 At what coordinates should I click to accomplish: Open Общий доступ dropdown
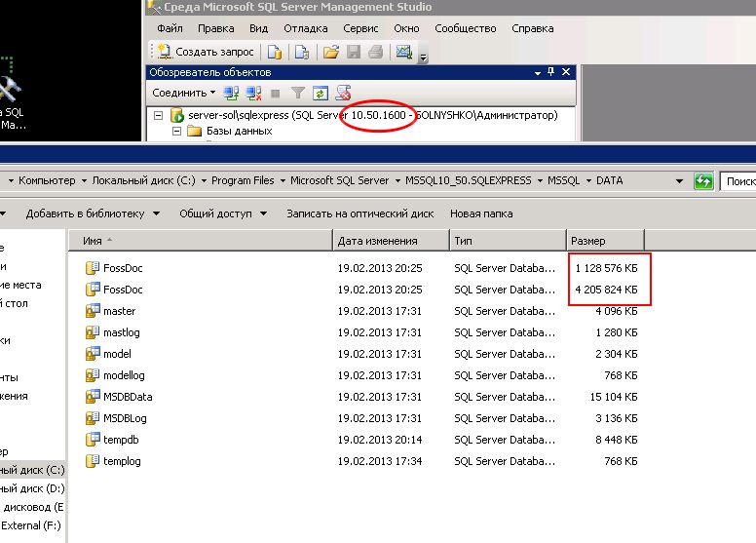pyautogui.click(x=223, y=213)
